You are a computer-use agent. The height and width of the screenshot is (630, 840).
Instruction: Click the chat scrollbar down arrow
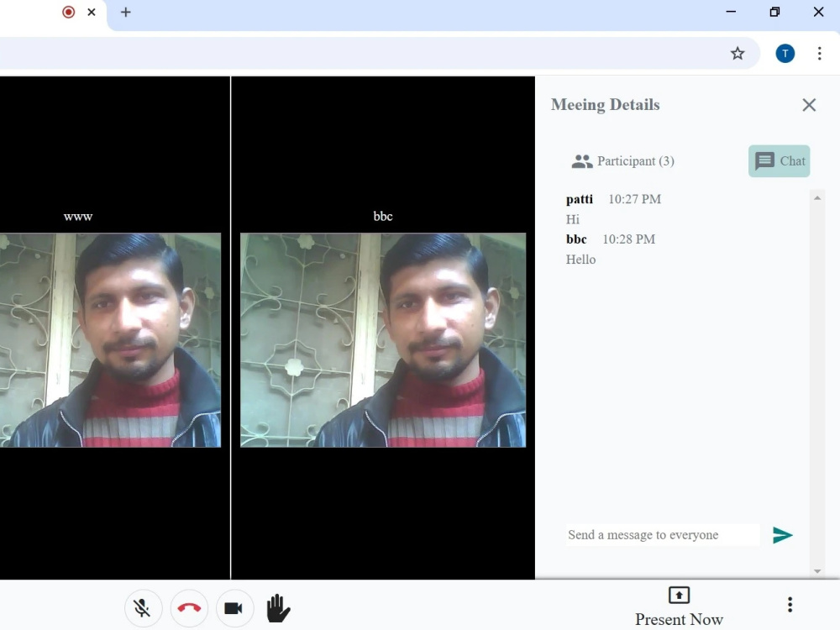click(817, 571)
